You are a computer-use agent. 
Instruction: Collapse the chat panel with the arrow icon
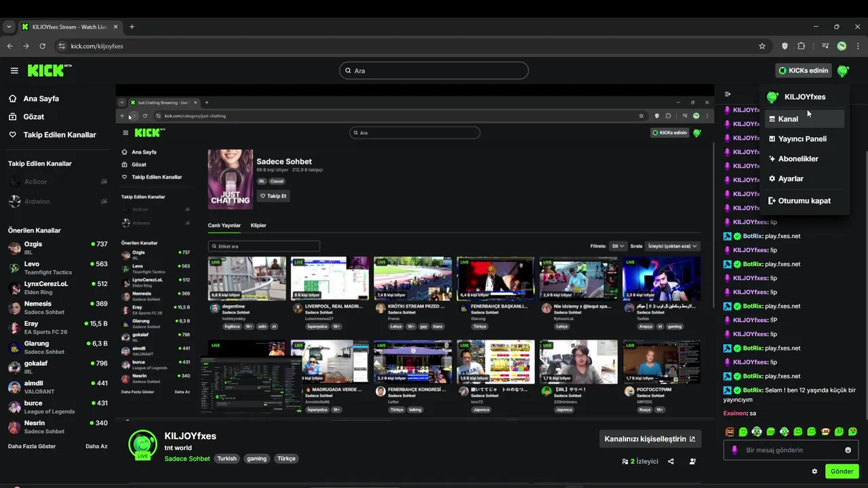728,94
